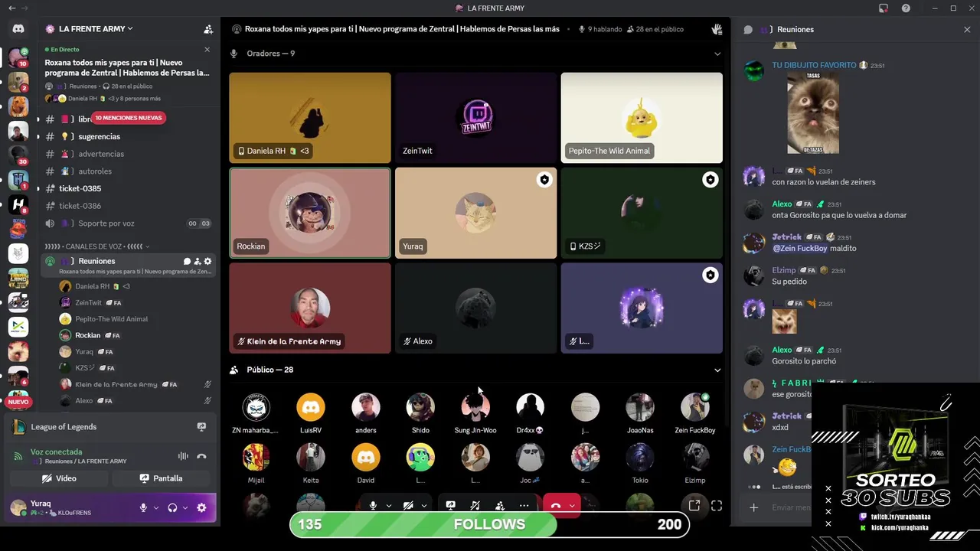980x551 pixels.
Task: Click the raise hand icon in stage header
Action: point(717,29)
